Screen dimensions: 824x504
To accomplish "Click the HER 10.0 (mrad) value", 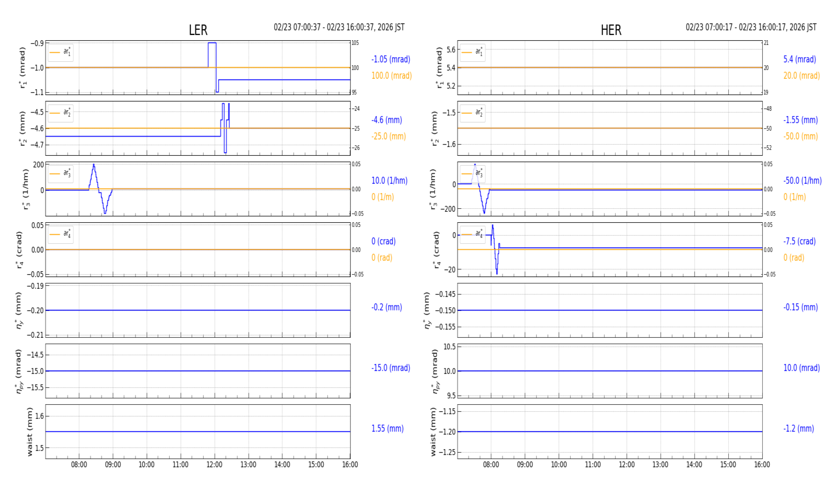I will tap(801, 368).
